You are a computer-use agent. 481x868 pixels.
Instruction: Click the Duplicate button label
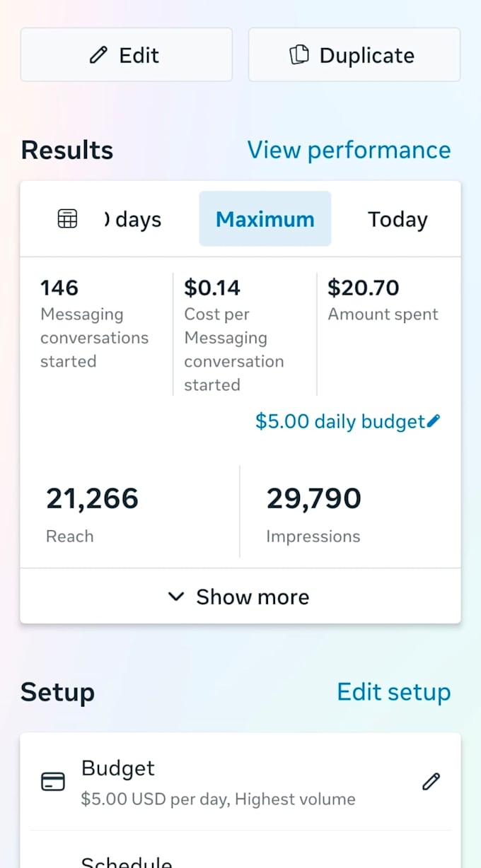pyautogui.click(x=367, y=55)
